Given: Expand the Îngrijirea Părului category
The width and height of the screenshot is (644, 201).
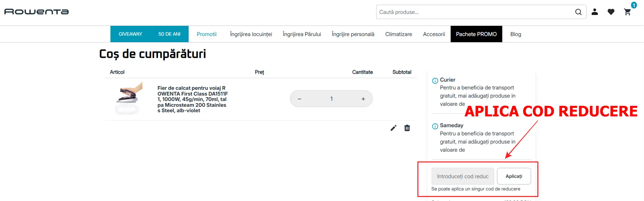Looking at the screenshot, I should 302,34.
